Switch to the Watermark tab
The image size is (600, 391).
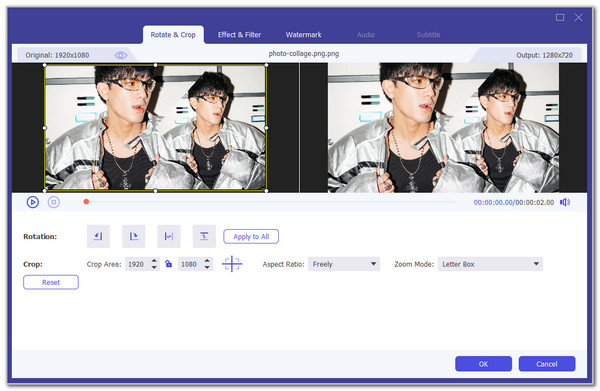point(303,35)
